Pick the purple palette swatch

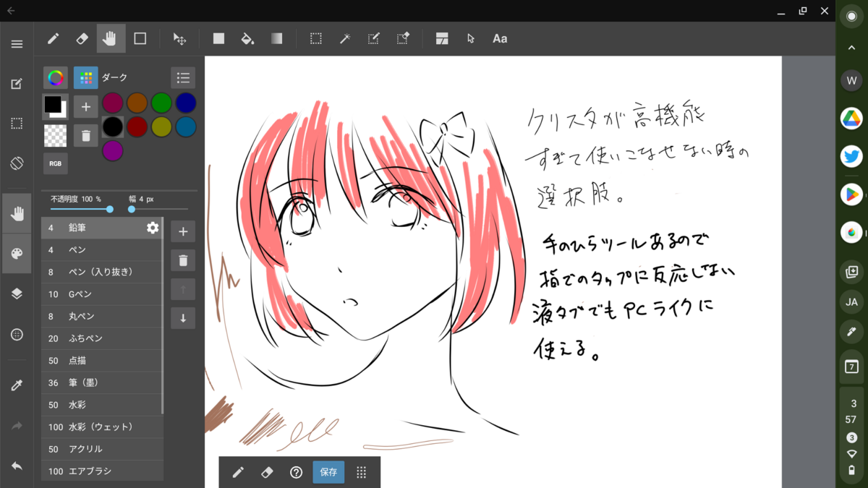click(x=112, y=150)
